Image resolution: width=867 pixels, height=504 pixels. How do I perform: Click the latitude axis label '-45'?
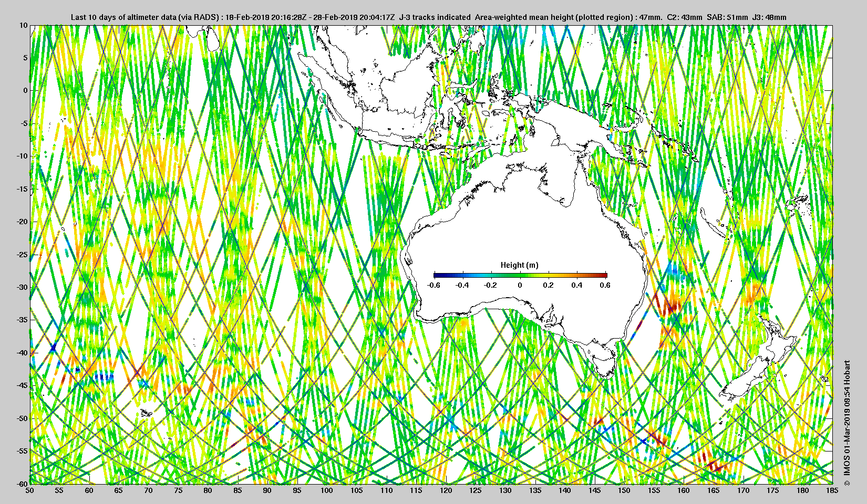click(22, 385)
